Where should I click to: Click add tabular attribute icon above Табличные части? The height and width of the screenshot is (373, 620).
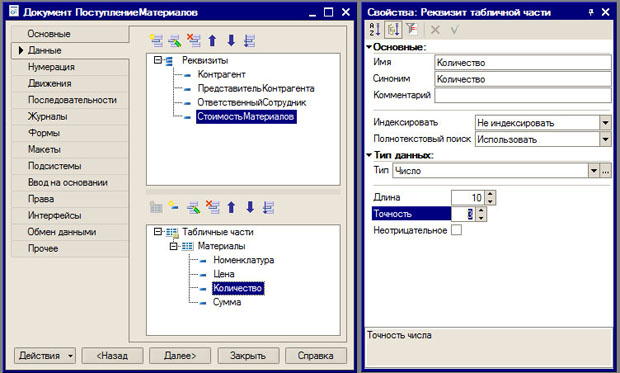click(x=174, y=207)
